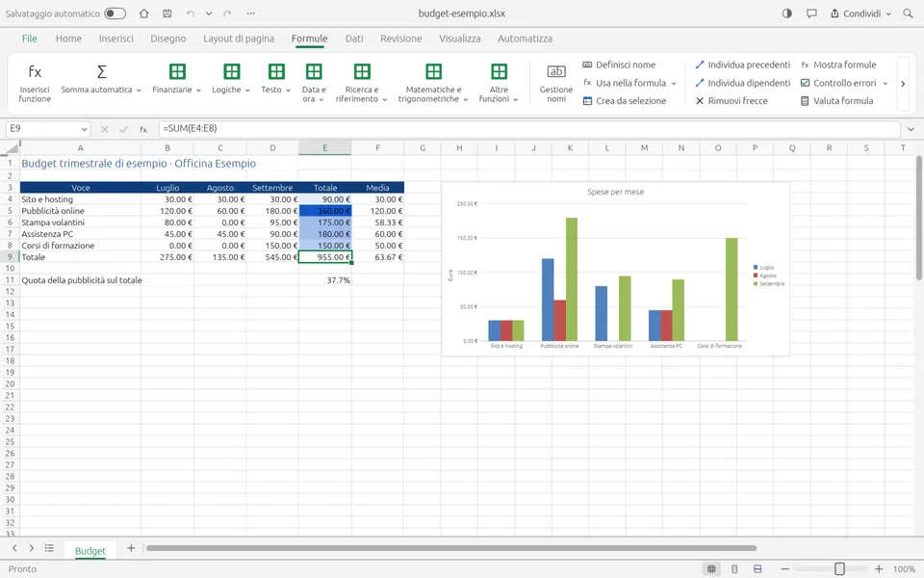Viewport: 924px width, 578px height.
Task: Open Controllo errori dropdown
Action: click(x=844, y=83)
